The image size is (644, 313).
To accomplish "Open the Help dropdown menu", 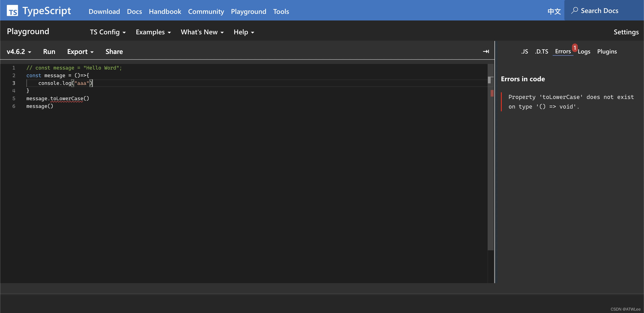I will (x=244, y=32).
